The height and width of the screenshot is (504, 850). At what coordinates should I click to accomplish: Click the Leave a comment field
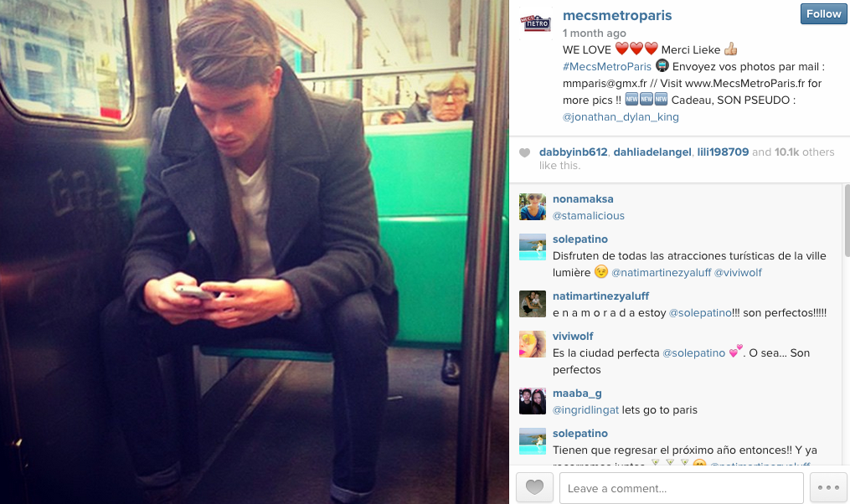click(682, 488)
